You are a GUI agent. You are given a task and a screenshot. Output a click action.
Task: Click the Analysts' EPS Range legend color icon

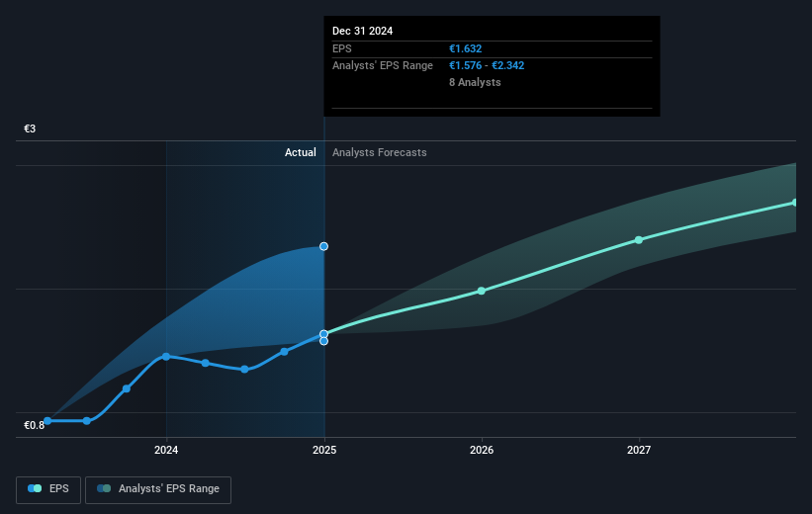click(x=104, y=488)
